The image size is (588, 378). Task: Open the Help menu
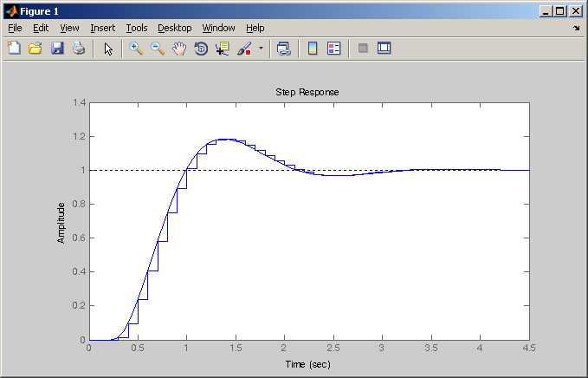pos(255,28)
